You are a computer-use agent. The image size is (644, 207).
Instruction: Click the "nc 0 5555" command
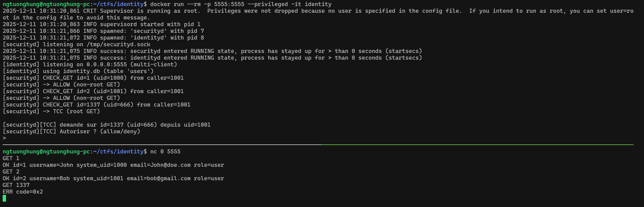[165, 151]
